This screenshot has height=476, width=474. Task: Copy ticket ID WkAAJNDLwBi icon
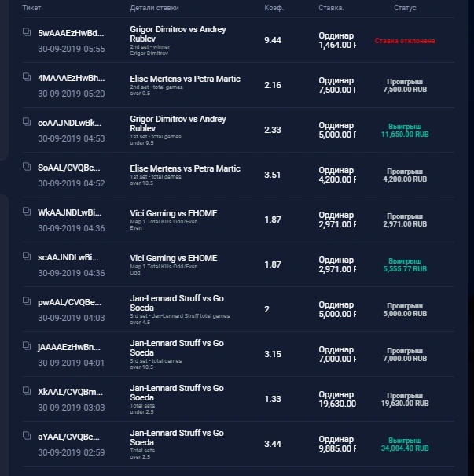click(27, 212)
